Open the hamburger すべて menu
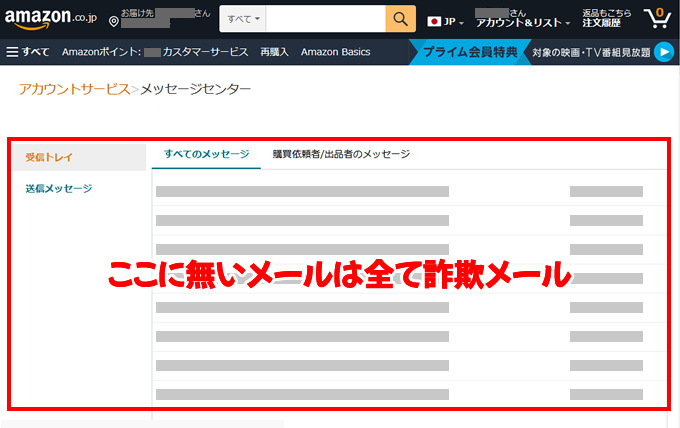 click(x=28, y=52)
